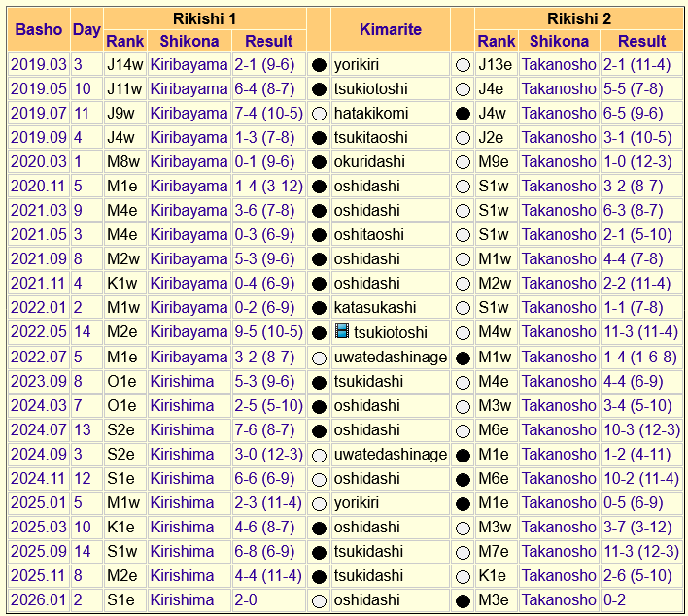Sort by Rikishi 2 Rank header
Image resolution: width=688 pixels, height=616 pixels.
(x=497, y=41)
